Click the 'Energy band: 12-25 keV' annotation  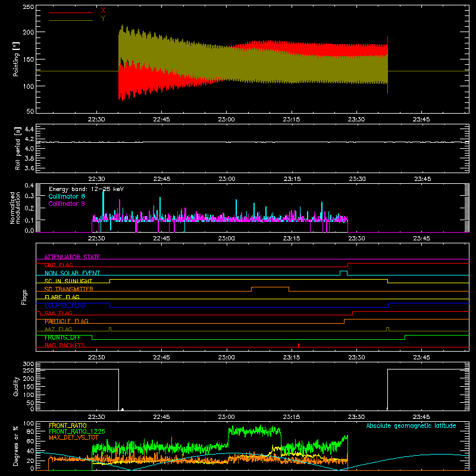(x=86, y=189)
